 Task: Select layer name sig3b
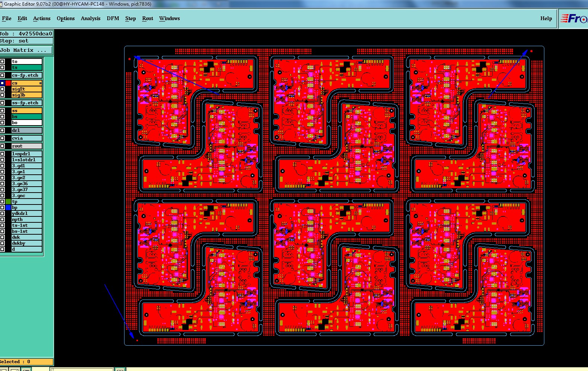pos(27,95)
